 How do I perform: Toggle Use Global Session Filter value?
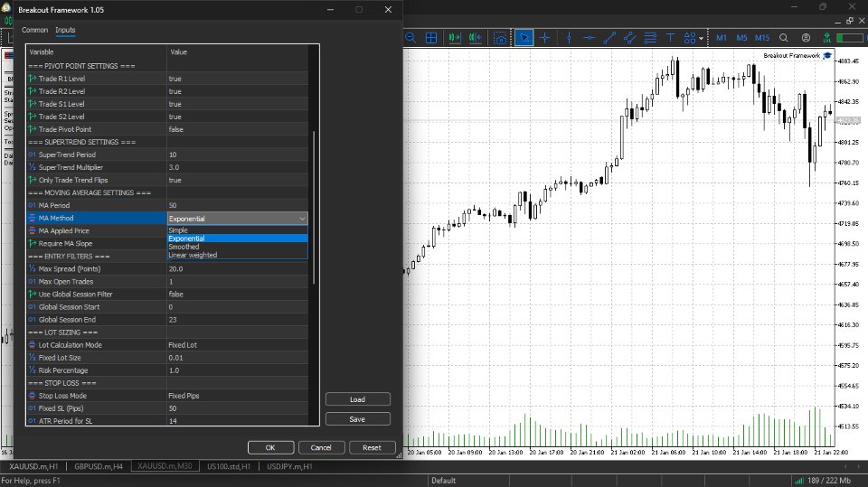[x=237, y=295]
